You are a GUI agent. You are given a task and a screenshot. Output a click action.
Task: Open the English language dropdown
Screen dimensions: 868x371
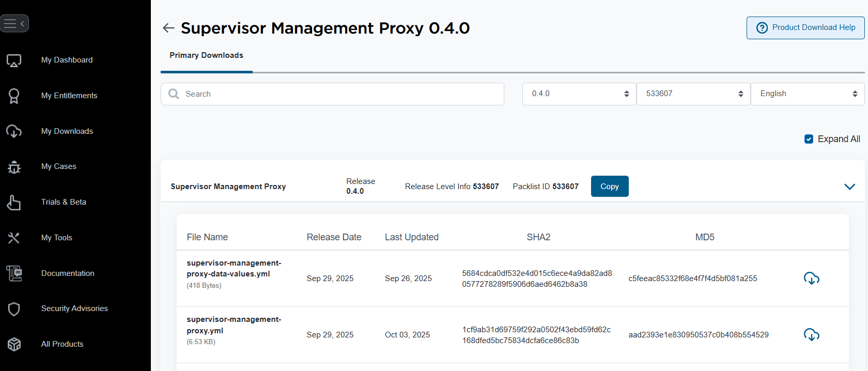[x=807, y=94]
